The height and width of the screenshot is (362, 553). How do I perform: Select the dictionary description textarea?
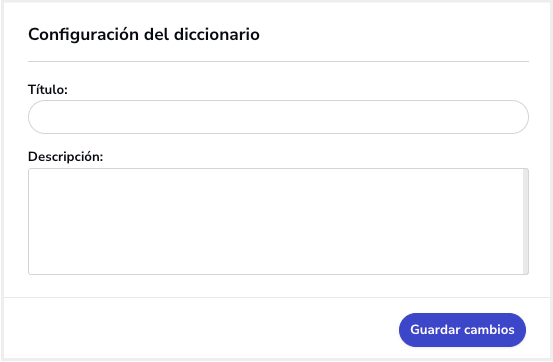pos(278,221)
